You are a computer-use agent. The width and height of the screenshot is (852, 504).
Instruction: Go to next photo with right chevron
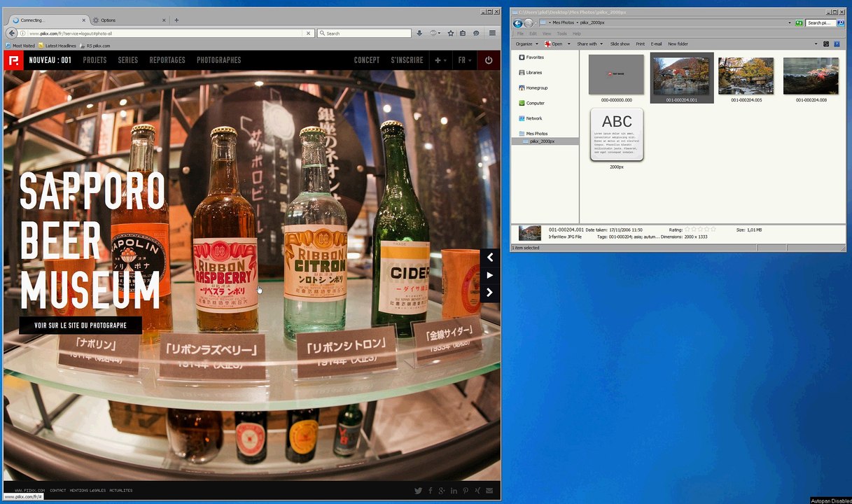490,293
